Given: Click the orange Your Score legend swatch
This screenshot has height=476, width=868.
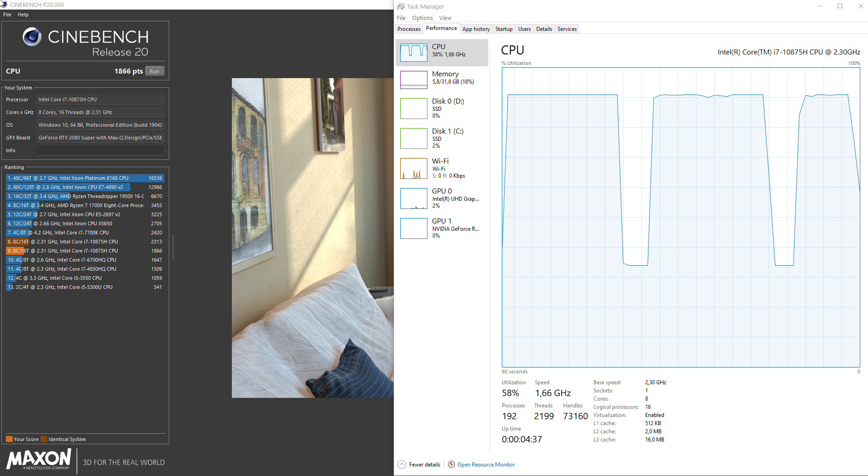Looking at the screenshot, I should pos(9,439).
